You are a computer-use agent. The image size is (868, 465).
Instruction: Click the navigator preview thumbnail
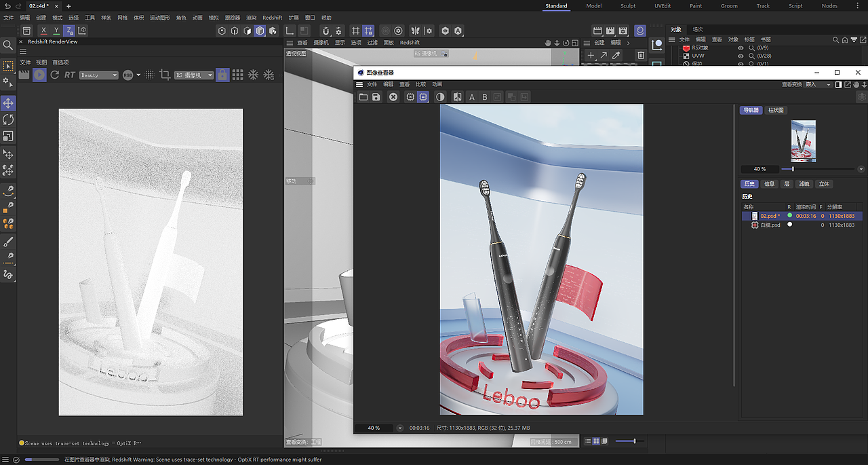point(803,141)
